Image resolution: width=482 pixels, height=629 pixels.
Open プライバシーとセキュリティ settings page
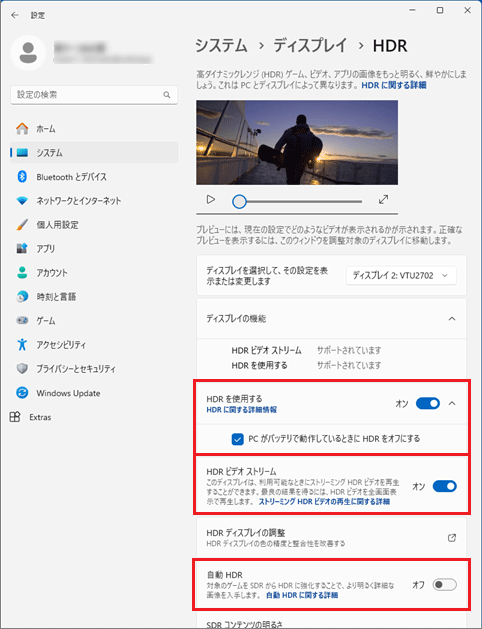coord(94,369)
